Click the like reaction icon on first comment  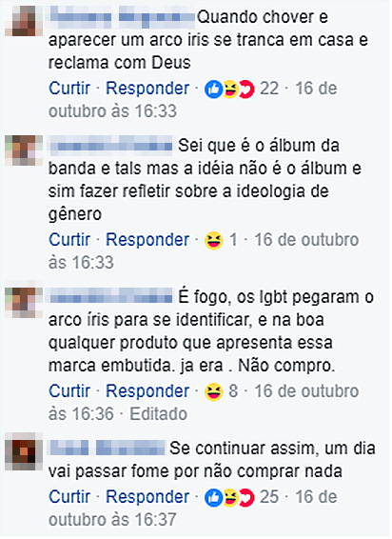coord(213,90)
